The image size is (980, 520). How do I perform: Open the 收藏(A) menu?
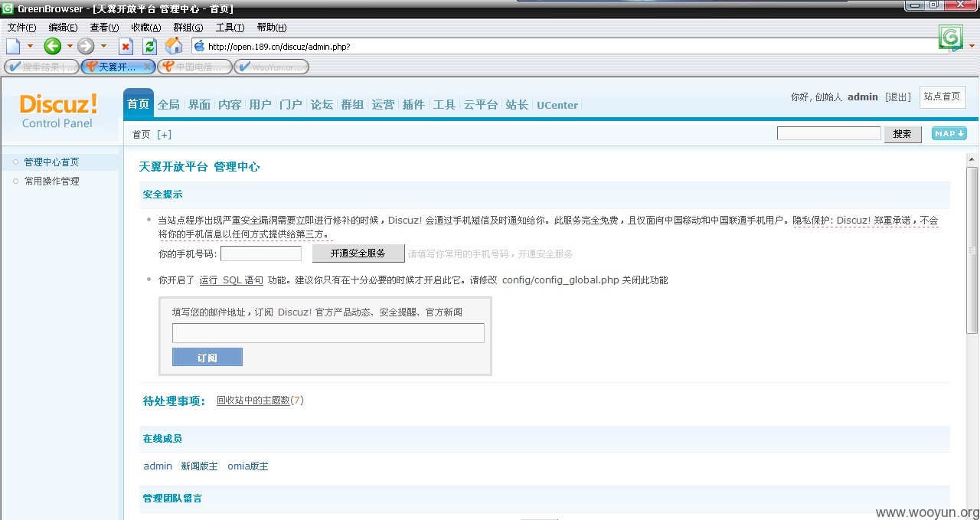coord(146,28)
